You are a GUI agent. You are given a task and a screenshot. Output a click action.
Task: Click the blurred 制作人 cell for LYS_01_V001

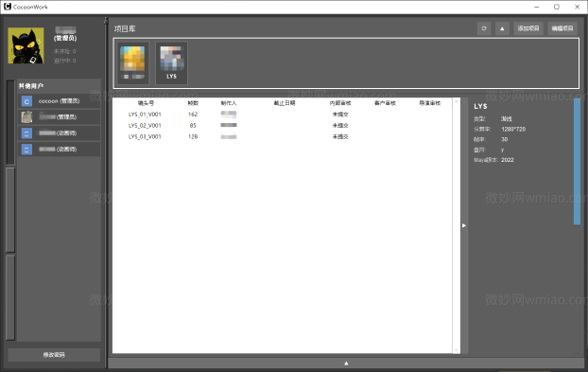click(x=229, y=114)
